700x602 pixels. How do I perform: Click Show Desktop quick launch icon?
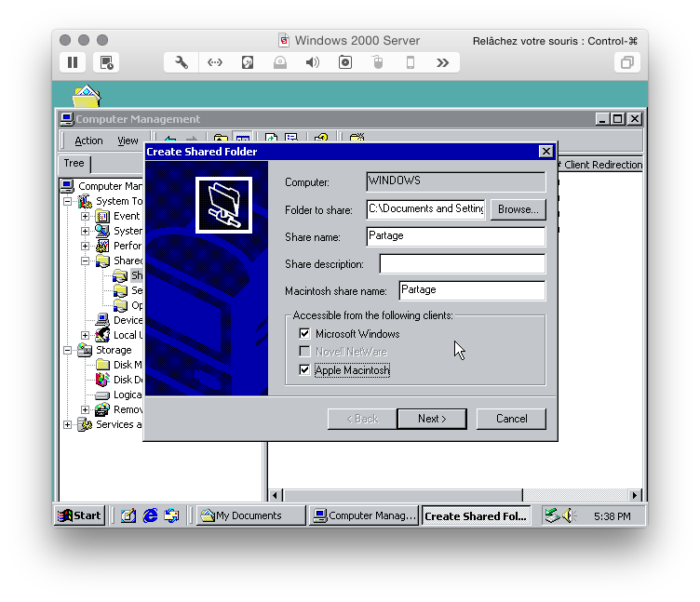point(128,515)
